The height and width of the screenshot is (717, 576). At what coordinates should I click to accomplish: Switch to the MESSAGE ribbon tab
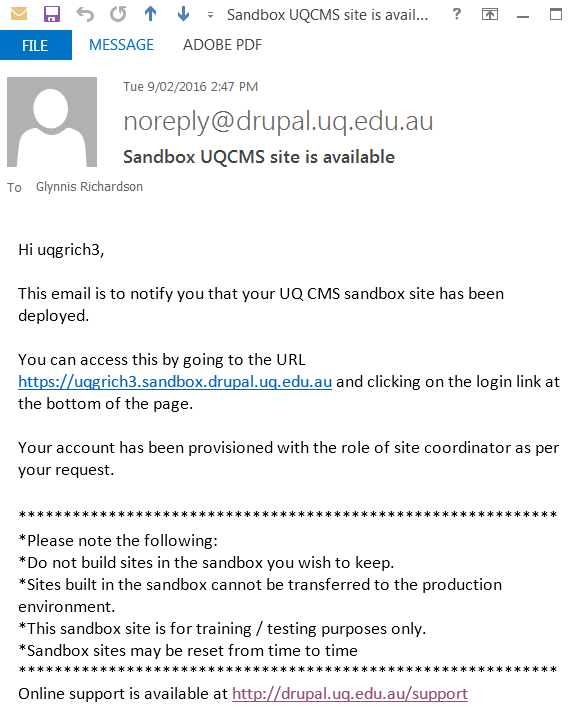click(121, 45)
